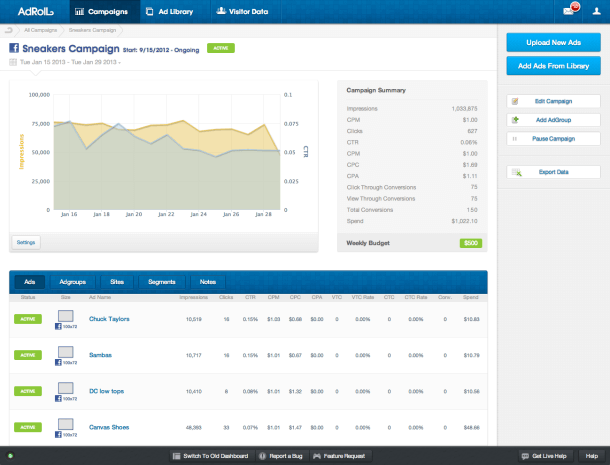Open chart Settings
The width and height of the screenshot is (610, 465).
26,242
